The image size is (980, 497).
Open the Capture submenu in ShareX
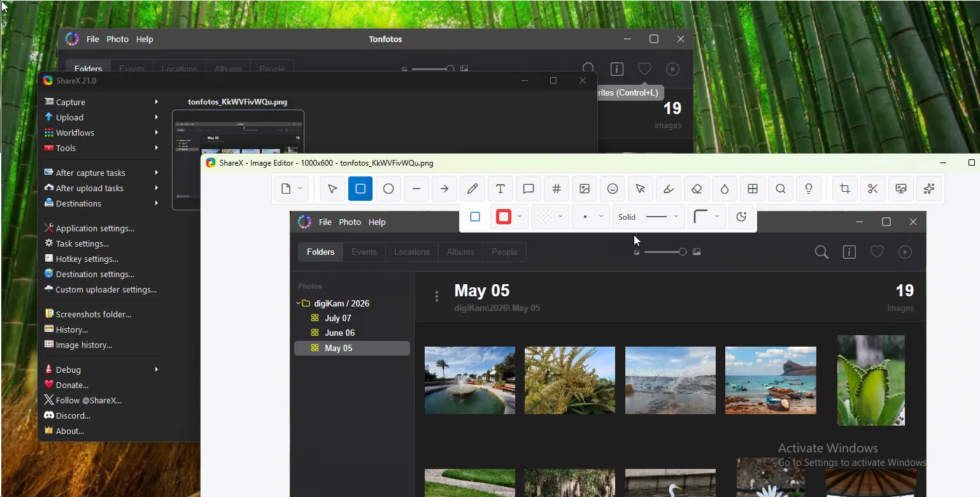point(102,102)
